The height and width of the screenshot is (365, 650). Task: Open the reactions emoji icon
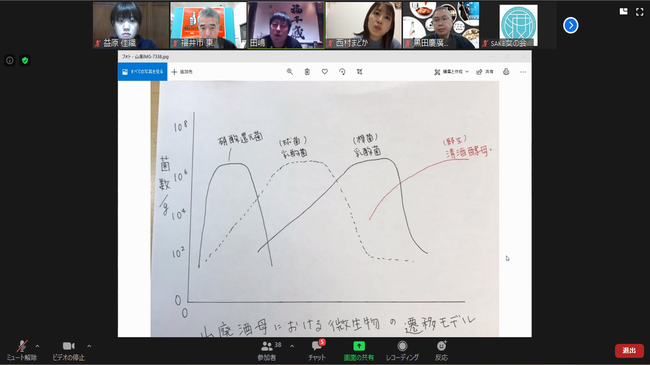441,346
